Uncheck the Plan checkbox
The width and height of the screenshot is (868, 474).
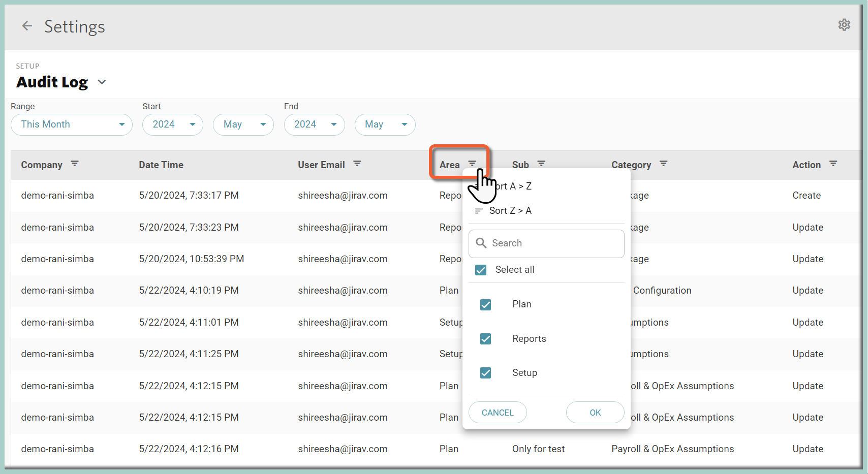click(486, 304)
